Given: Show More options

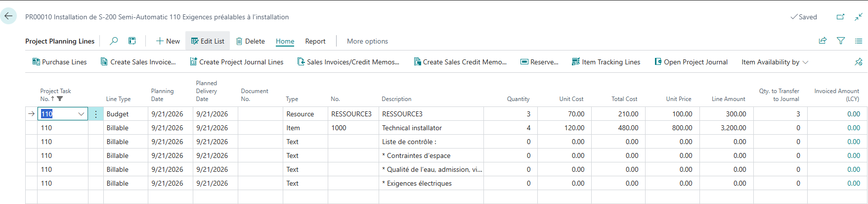Looking at the screenshot, I should pyautogui.click(x=367, y=41).
